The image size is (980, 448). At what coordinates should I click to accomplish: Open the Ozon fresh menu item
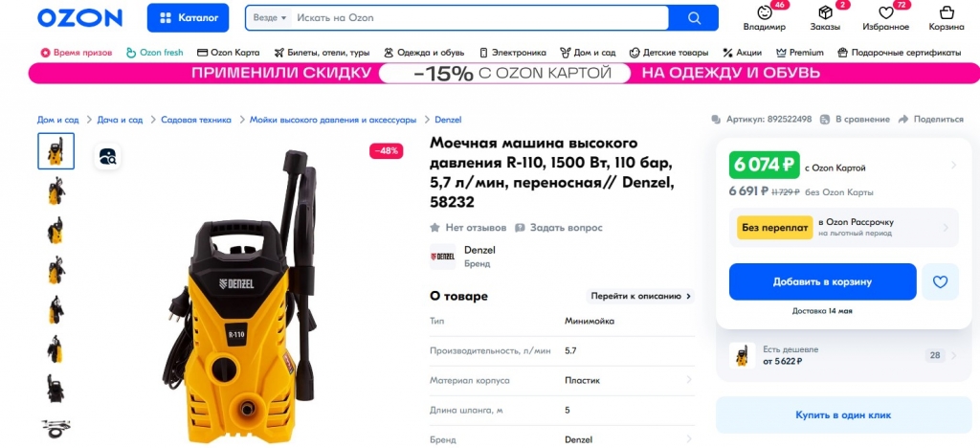[154, 53]
